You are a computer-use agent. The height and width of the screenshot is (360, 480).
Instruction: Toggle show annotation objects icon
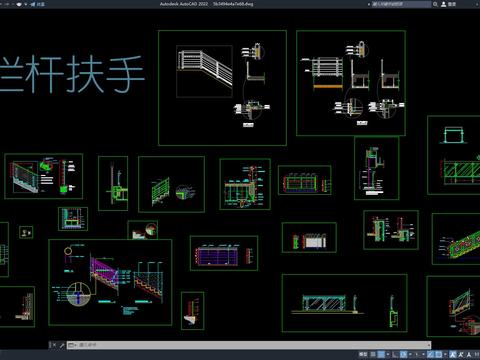tap(452, 354)
